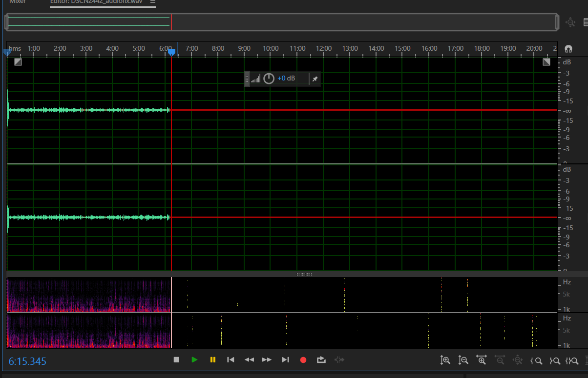Zoom in amplitude

coord(445,360)
